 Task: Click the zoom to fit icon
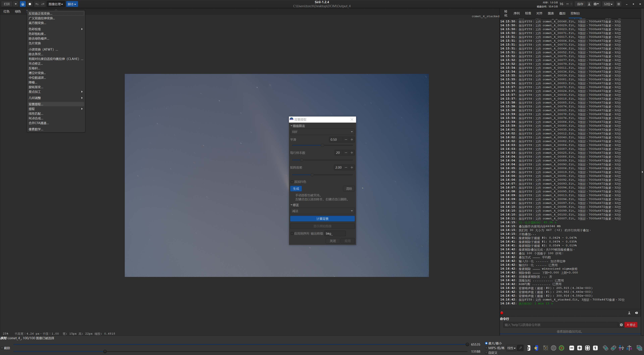[x=587, y=348]
